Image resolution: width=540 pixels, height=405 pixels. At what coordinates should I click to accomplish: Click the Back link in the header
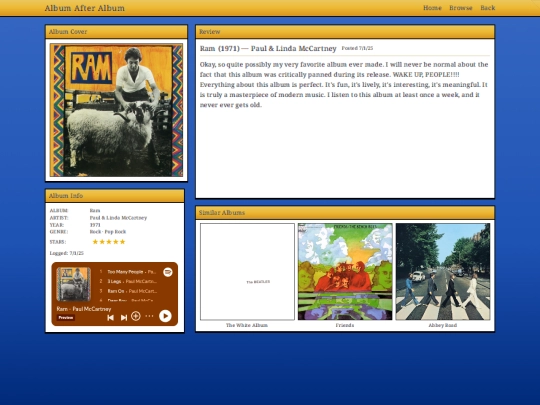(488, 8)
